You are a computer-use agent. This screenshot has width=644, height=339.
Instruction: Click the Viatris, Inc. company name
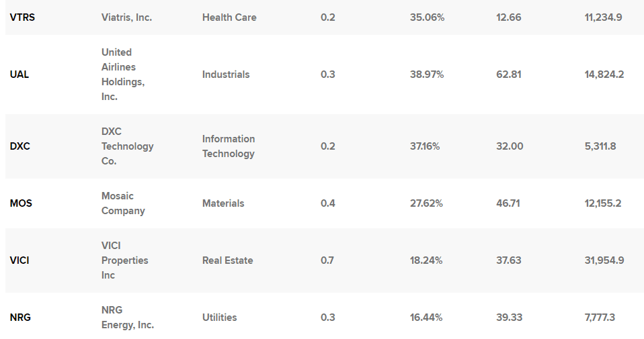point(126,17)
